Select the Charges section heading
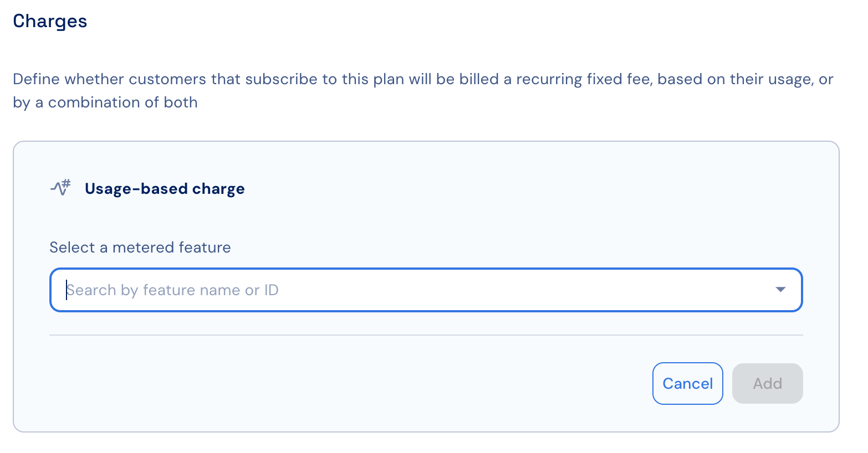868x453 pixels. (x=50, y=22)
